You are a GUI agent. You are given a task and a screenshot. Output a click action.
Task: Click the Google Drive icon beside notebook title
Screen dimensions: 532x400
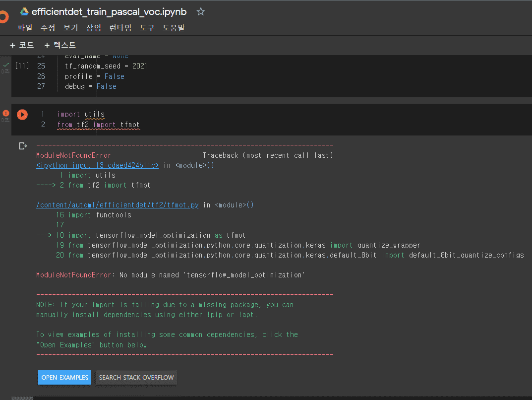(24, 11)
